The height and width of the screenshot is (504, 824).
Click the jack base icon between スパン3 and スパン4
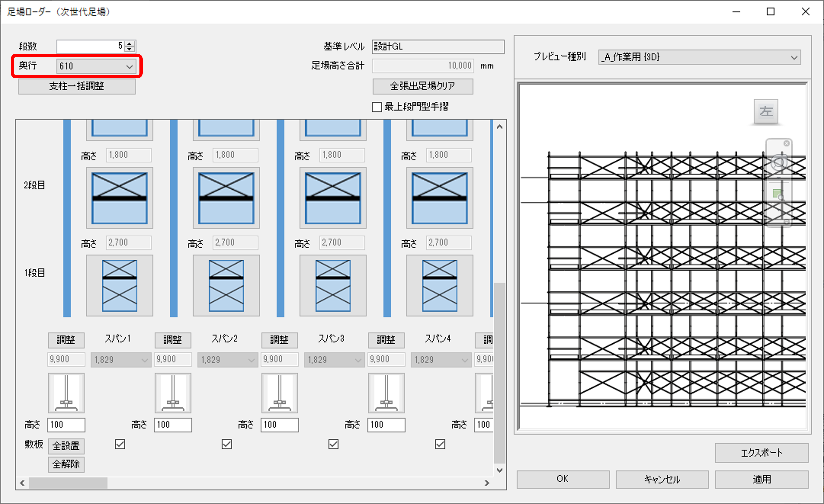pos(386,393)
